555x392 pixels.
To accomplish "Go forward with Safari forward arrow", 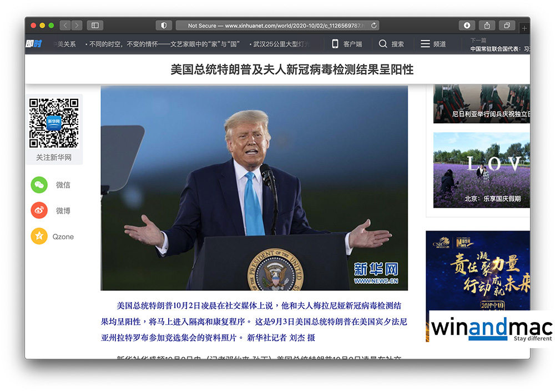I will (x=77, y=26).
